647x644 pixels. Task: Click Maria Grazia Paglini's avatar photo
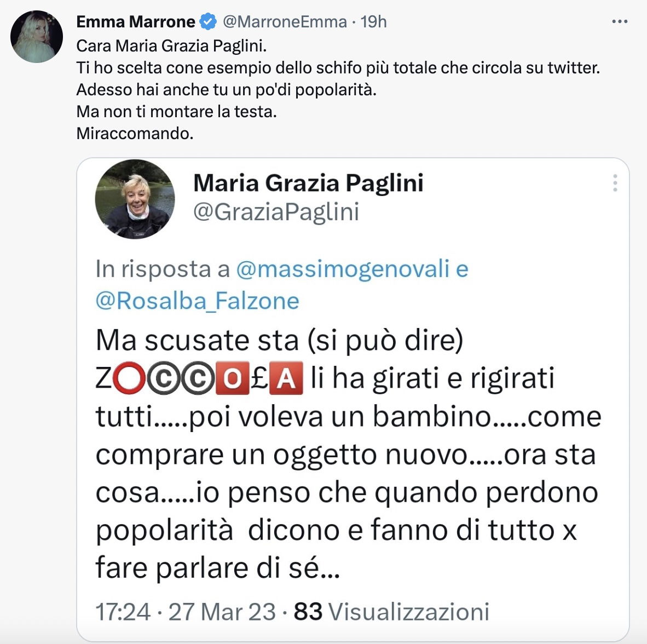point(135,199)
